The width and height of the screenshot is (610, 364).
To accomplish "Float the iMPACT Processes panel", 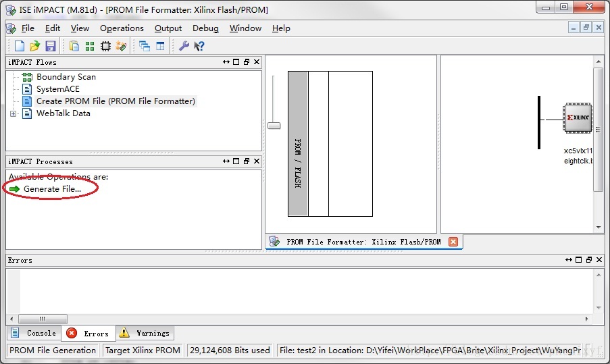I will point(247,161).
